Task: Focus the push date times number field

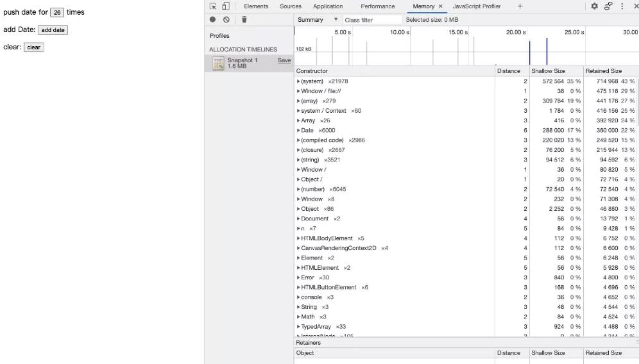Action: (57, 13)
